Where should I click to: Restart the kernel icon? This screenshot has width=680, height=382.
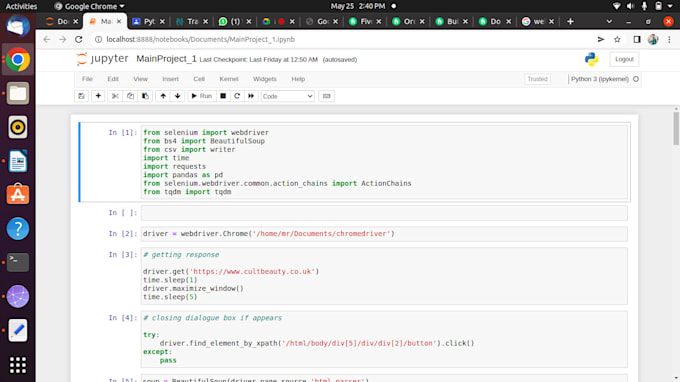(x=237, y=96)
